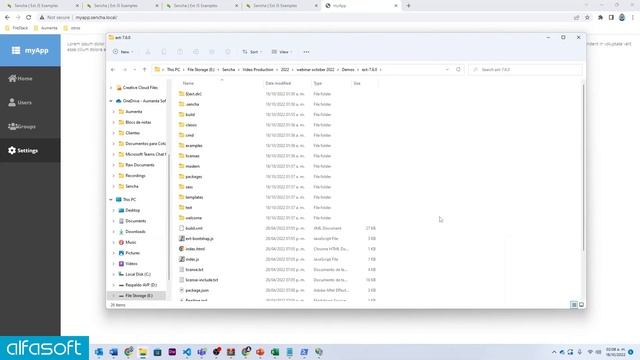Open Users in the myApp sidebar
640x360 pixels.
[30, 102]
